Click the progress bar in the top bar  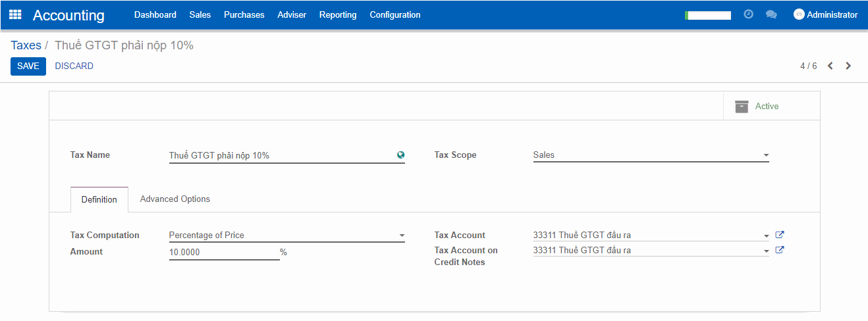pyautogui.click(x=708, y=15)
